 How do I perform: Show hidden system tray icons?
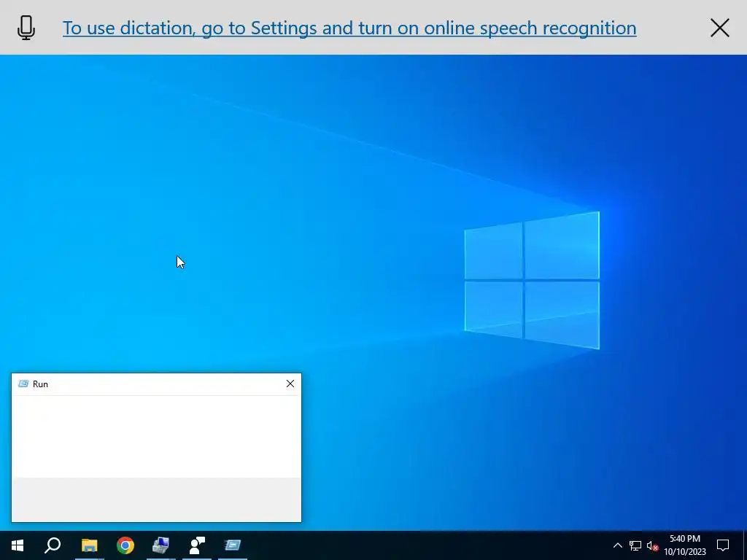click(617, 545)
